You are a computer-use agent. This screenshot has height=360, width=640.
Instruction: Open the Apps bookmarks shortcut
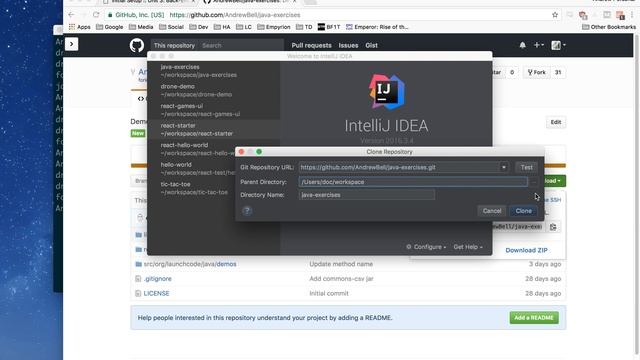coord(80,27)
